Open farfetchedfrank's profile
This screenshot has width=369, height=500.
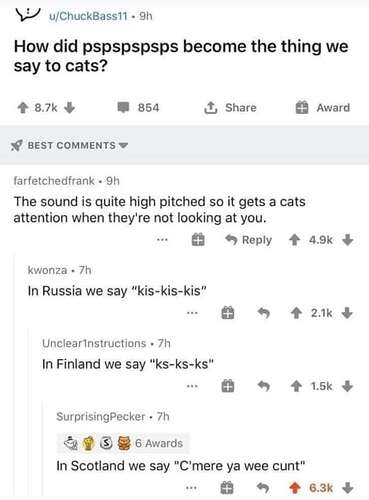54,181
